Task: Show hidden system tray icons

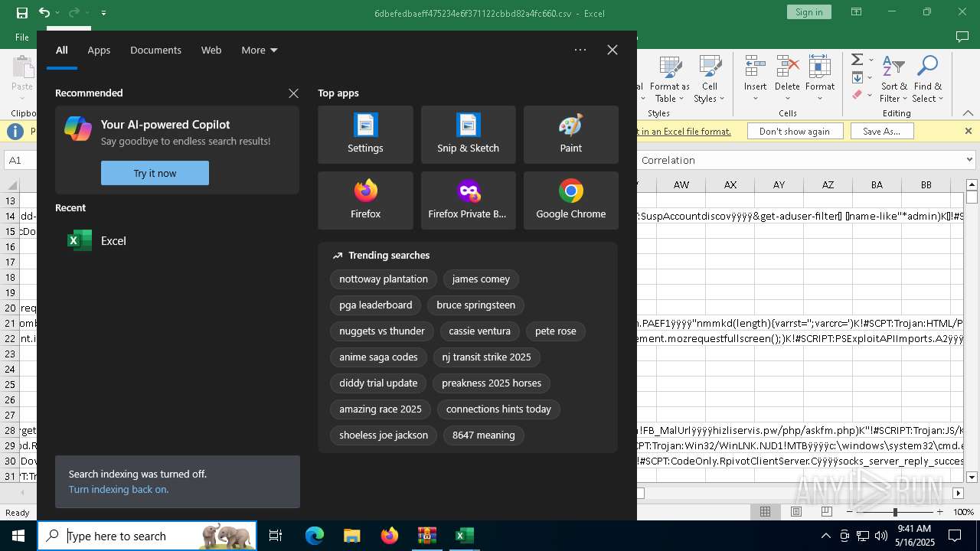Action: click(x=825, y=536)
